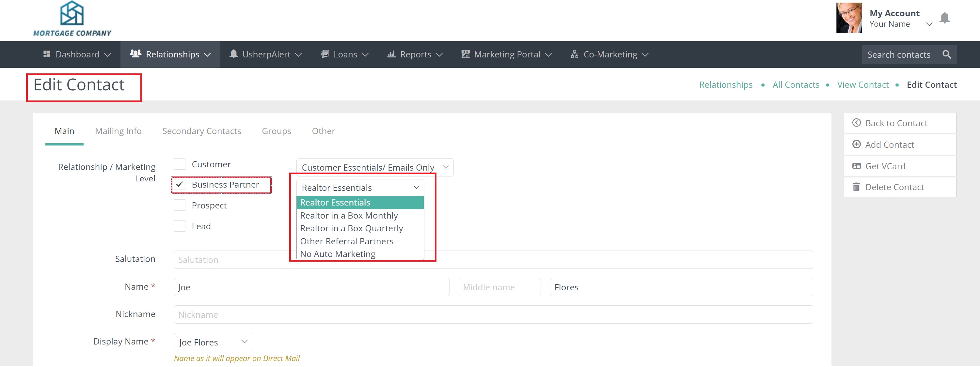The image size is (980, 367).
Task: Go to All Contacts breadcrumb link
Action: pos(796,85)
